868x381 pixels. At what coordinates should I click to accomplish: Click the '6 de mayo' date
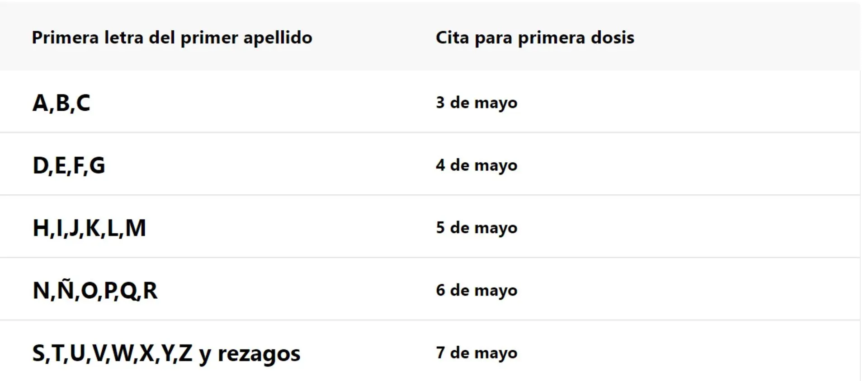(476, 290)
